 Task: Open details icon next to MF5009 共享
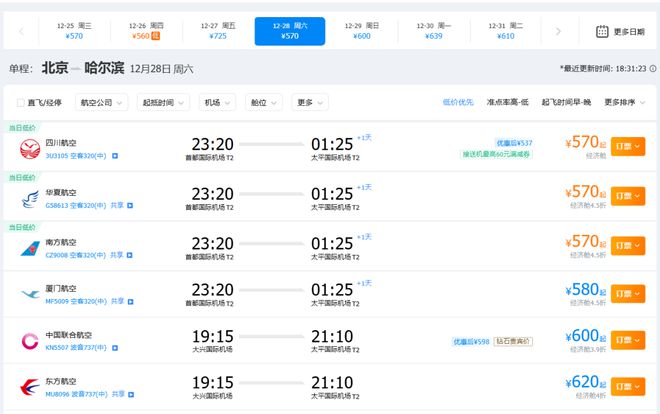pyautogui.click(x=130, y=301)
